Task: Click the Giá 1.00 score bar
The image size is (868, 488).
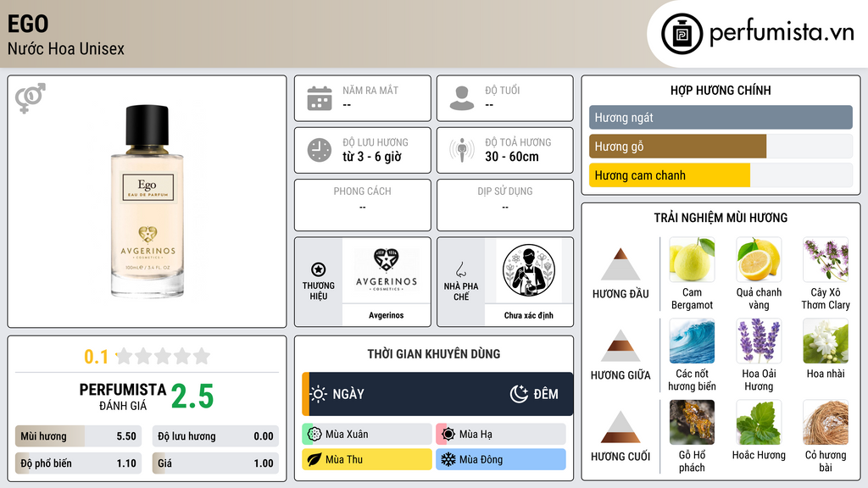Action: pos(215,463)
